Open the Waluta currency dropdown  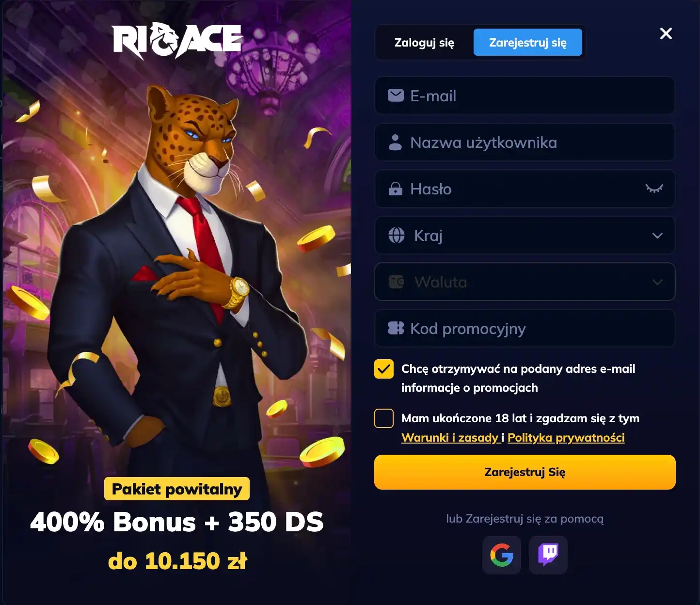coord(525,282)
